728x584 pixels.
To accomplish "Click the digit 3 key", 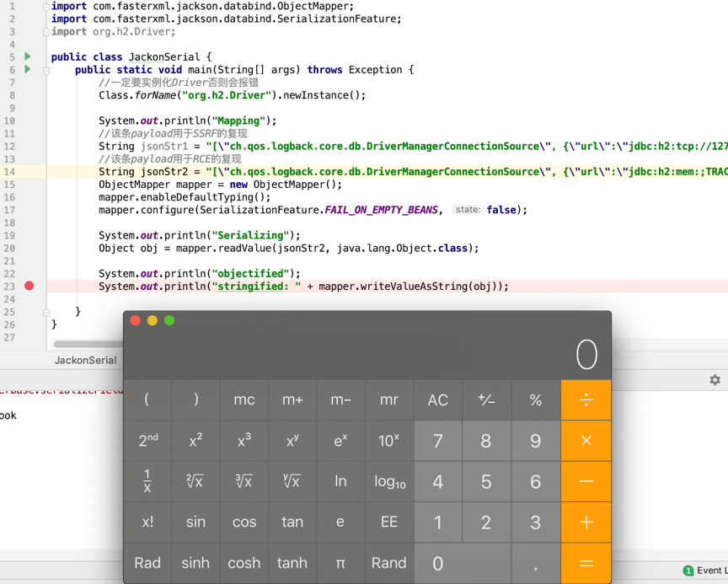I will pos(536,522).
